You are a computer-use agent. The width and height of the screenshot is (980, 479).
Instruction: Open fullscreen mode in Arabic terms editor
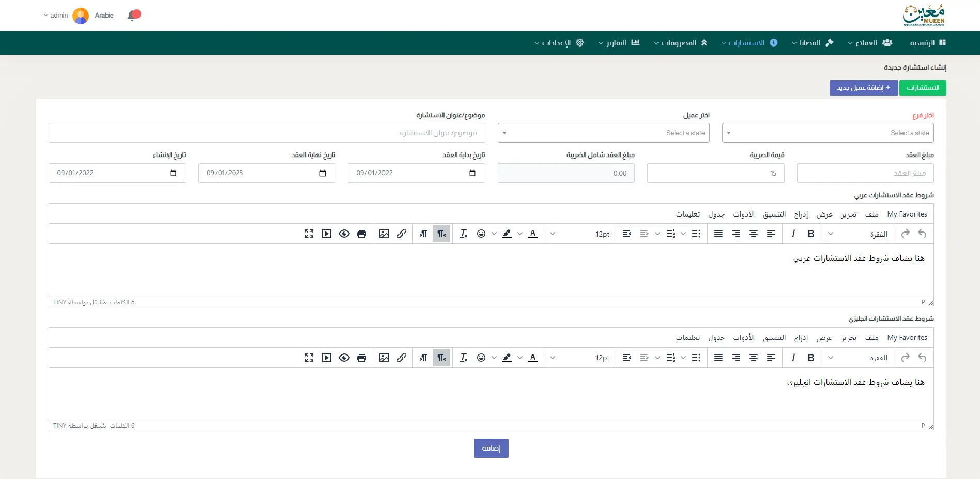click(x=309, y=234)
